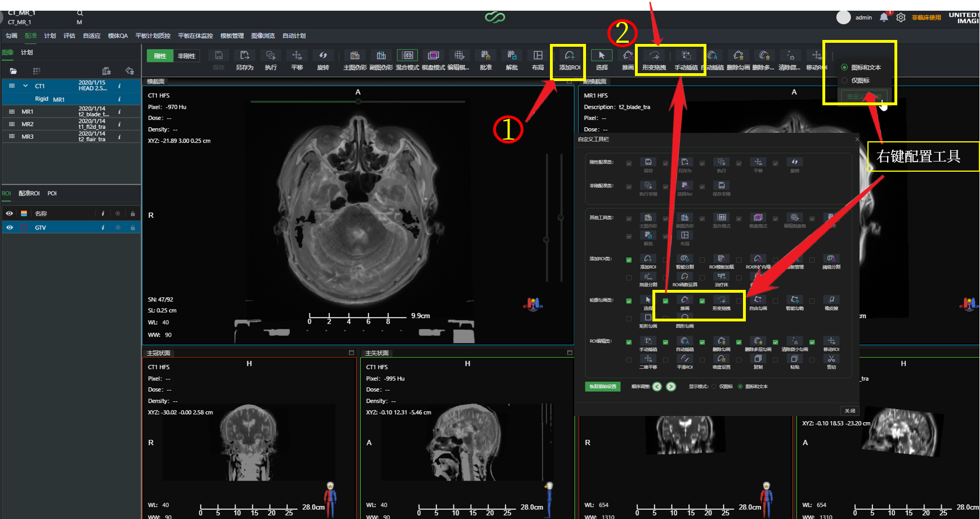Viewport: 980px width, 519px height.
Task: Check the 矩形勾画 checkbox in dialog
Action: click(629, 319)
